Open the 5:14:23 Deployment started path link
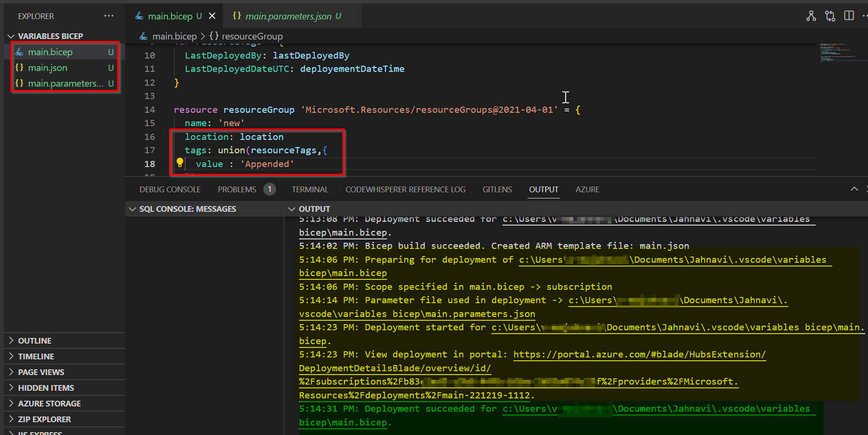The width and height of the screenshot is (868, 435). [x=678, y=327]
